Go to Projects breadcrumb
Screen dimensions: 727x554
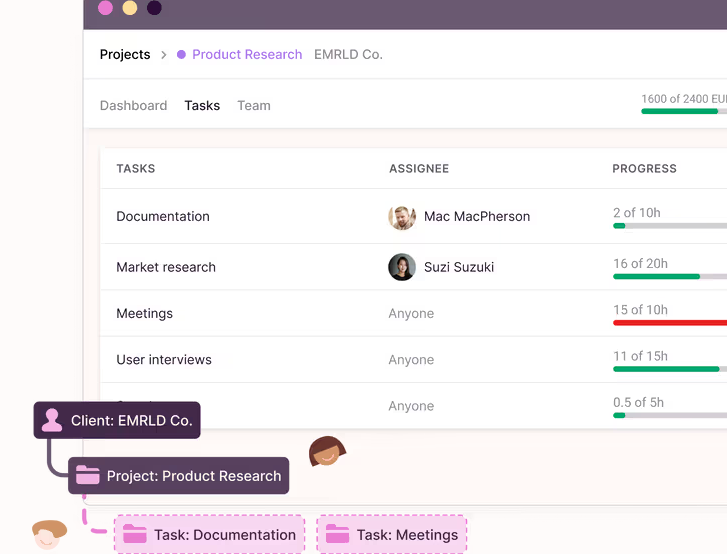125,55
